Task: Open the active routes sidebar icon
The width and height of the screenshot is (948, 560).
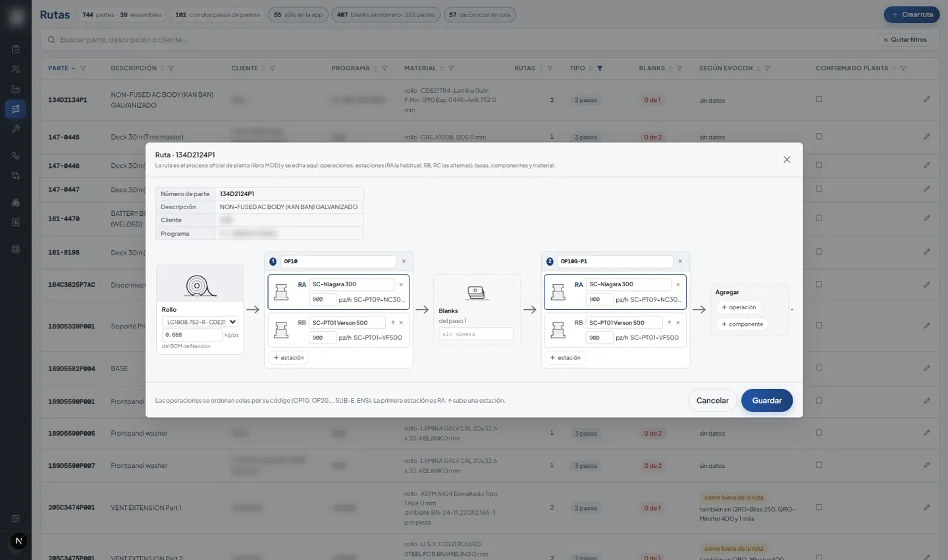Action: click(16, 109)
